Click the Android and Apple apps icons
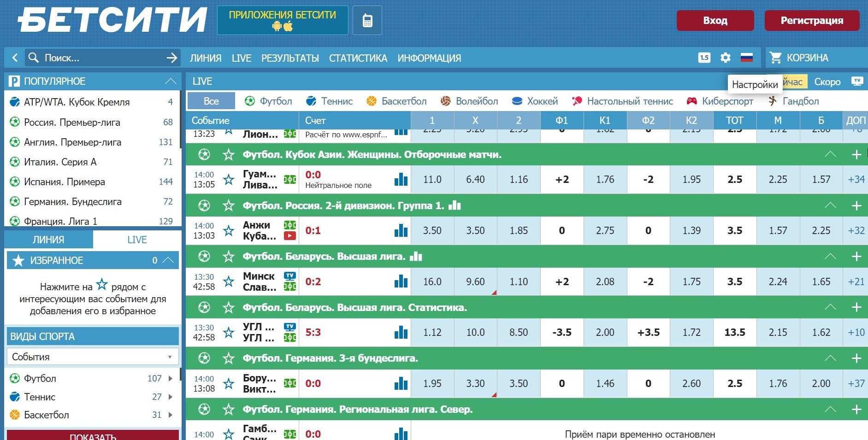 283,26
